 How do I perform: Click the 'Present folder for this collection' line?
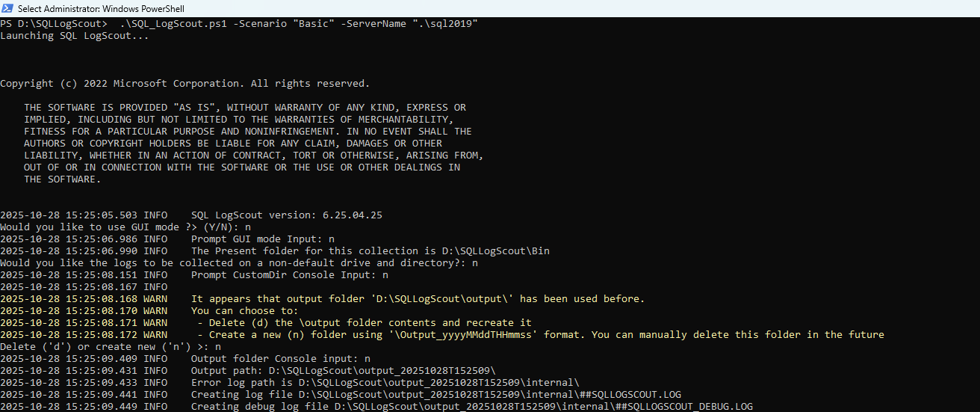point(275,251)
